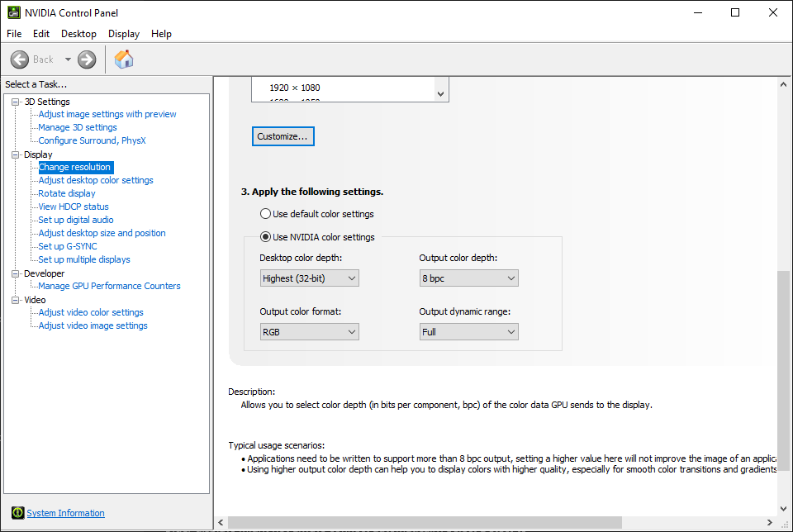Click the NVIDIA Control Panel title icon
This screenshot has height=532, width=793.
[14, 12]
